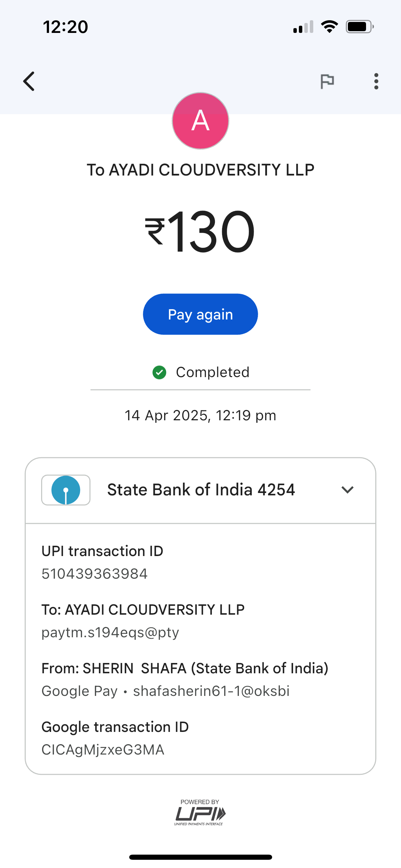Tap the Google transaction ID value
Screen dimensions: 401x868
click(103, 750)
